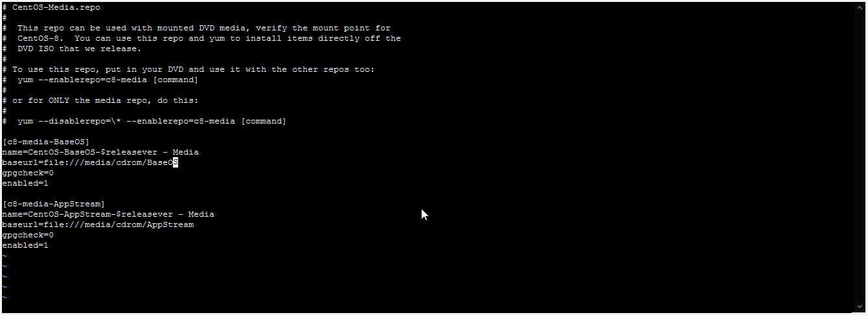Click enabled=1 under the BaseOS section
868x315 pixels.
click(25, 183)
